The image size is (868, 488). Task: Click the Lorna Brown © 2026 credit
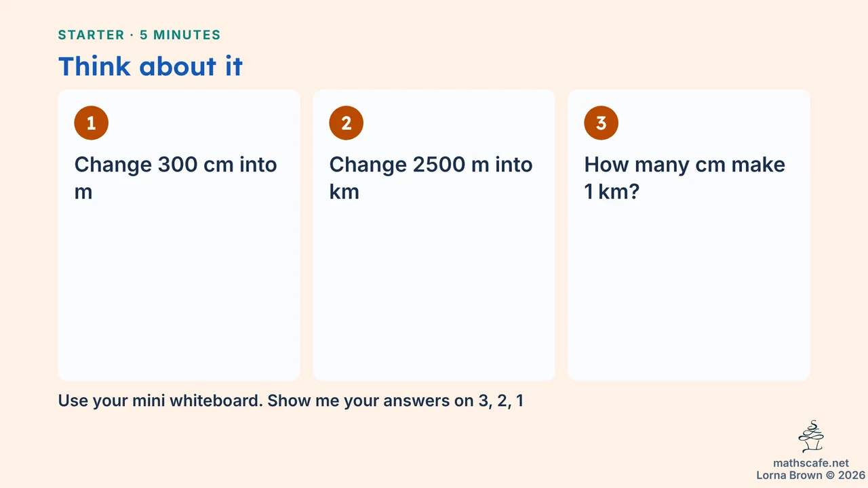tap(811, 475)
